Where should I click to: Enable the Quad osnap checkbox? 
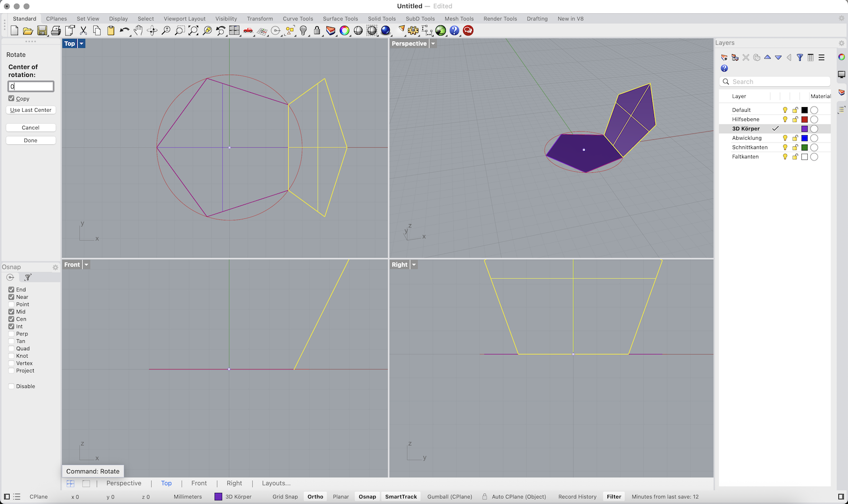point(11,349)
